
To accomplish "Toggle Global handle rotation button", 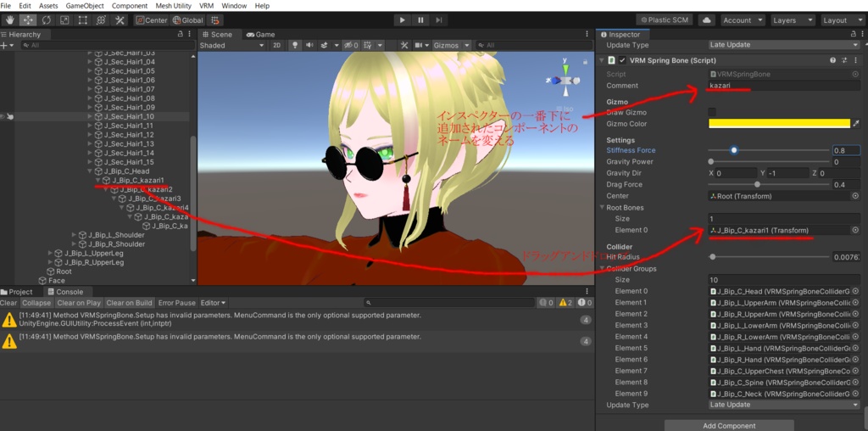I will click(187, 20).
